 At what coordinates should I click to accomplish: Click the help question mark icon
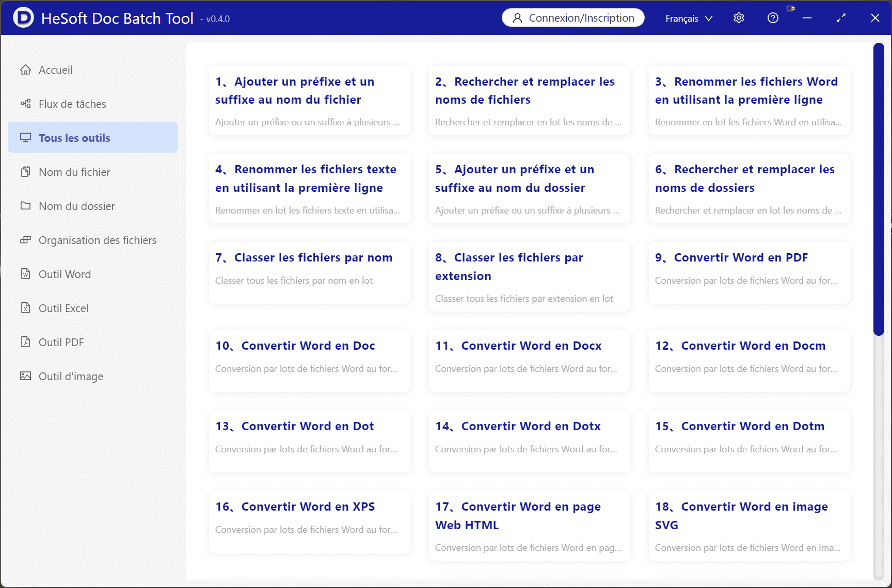(x=773, y=18)
